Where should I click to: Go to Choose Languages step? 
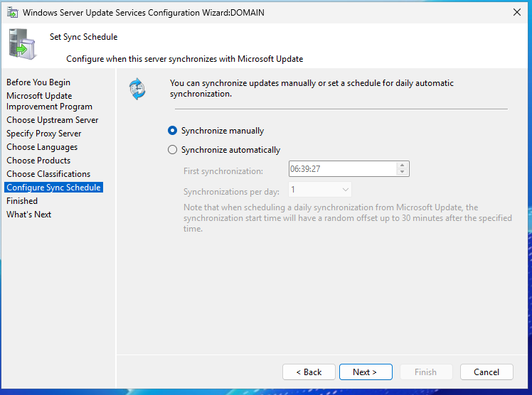coord(42,147)
